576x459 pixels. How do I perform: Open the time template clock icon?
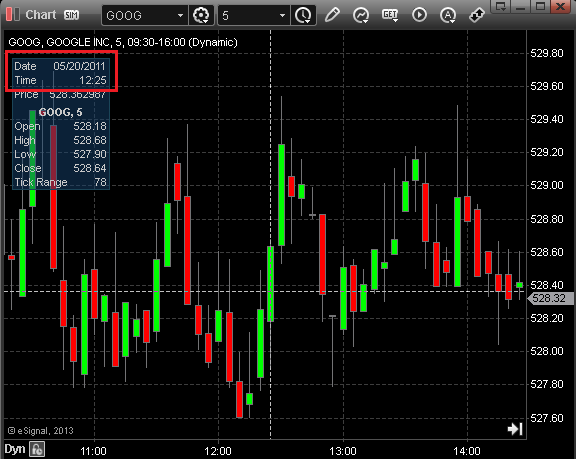tap(303, 15)
